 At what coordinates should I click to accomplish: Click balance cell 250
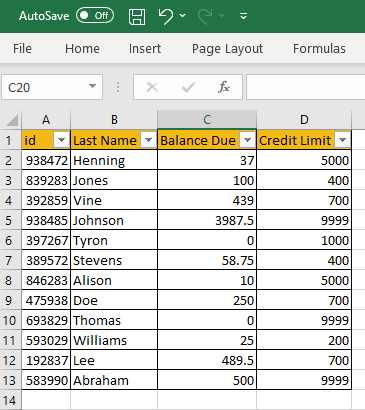click(x=207, y=300)
